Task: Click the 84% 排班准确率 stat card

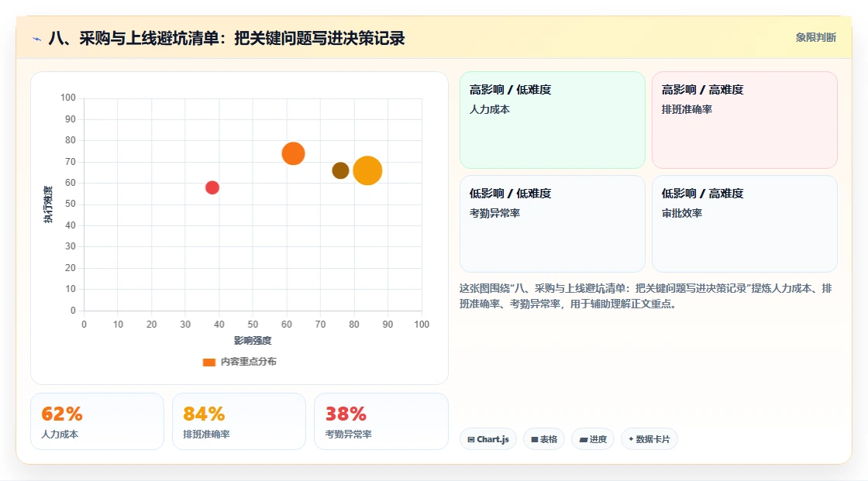Action: tap(239, 421)
